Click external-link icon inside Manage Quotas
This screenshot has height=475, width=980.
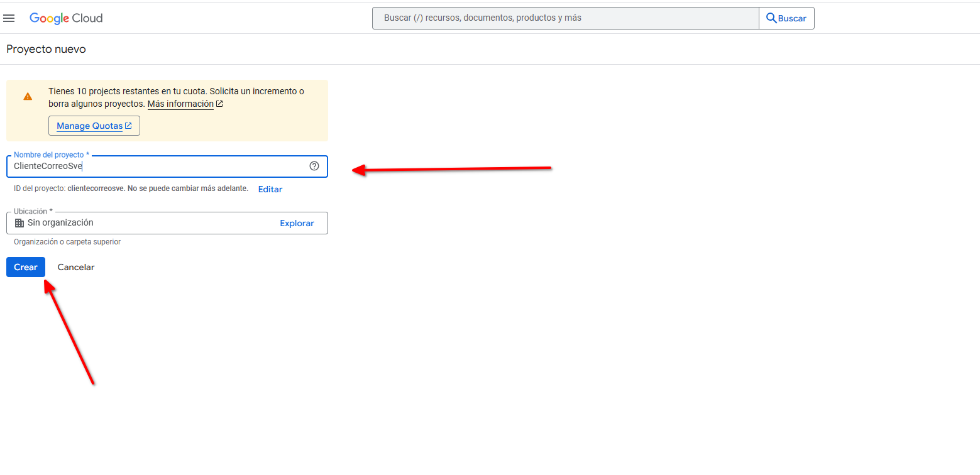click(128, 126)
